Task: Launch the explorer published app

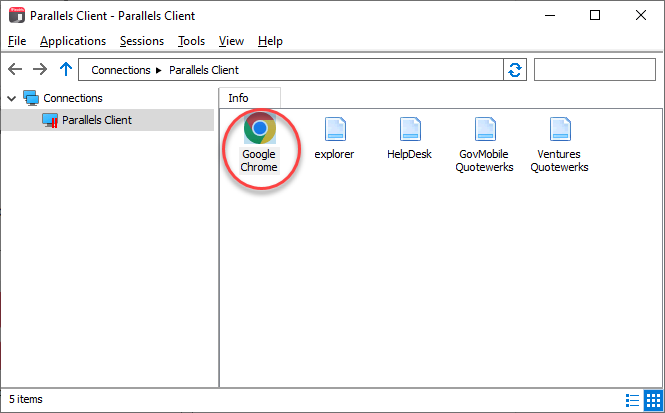Action: (334, 138)
